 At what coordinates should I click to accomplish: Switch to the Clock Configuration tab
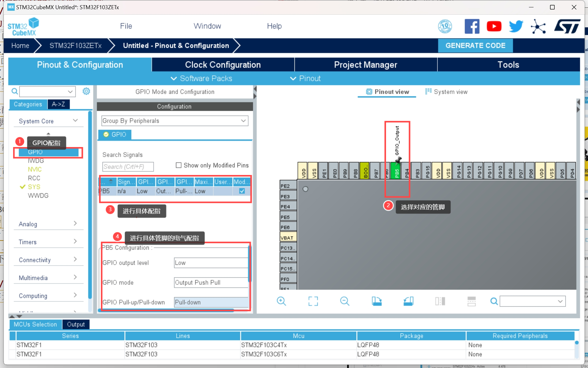click(x=223, y=65)
